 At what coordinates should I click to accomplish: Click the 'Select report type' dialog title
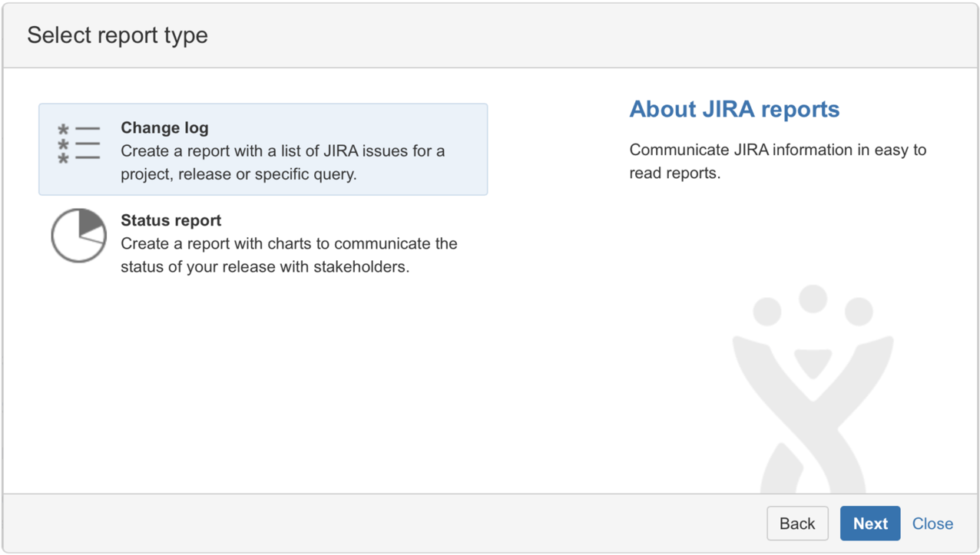[x=118, y=35]
